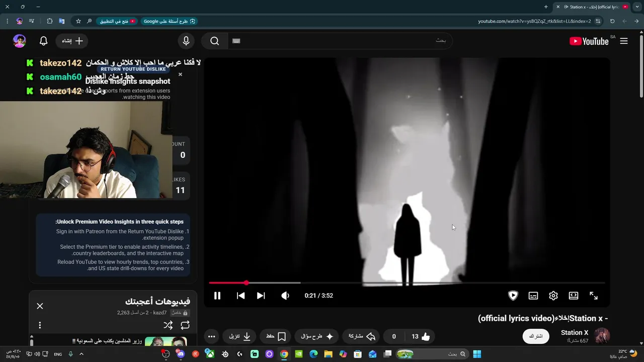Download video with تنزيل button

pos(240,336)
